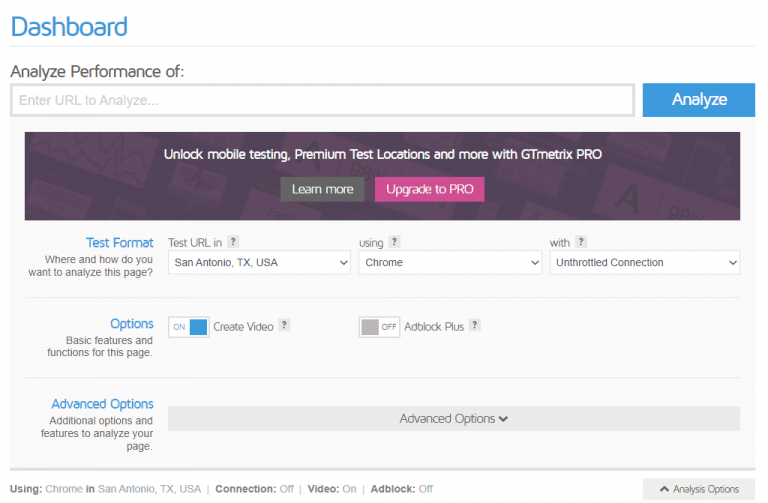
Task: Collapse the Analysis Options tab
Action: [698, 490]
